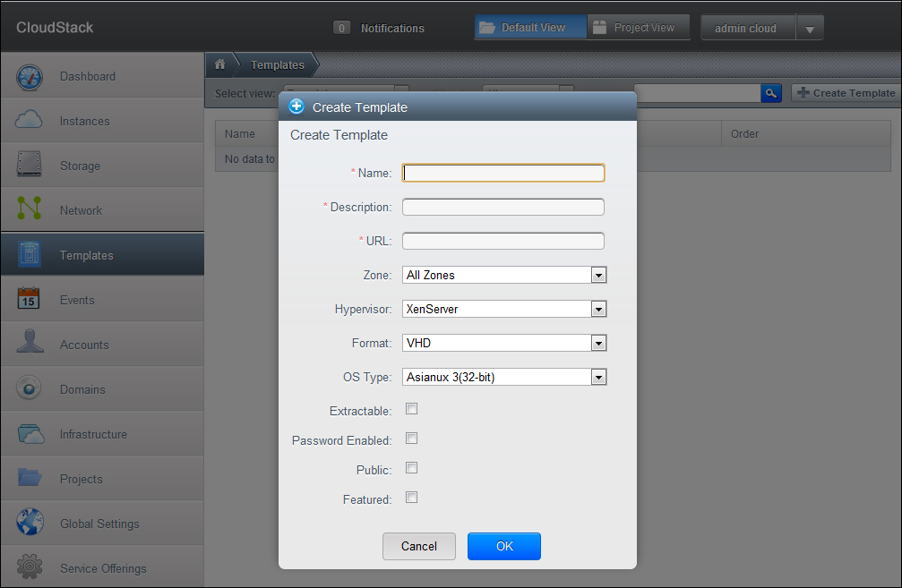Open Instances via the cloud icon
This screenshot has width=902, height=588.
pyautogui.click(x=30, y=121)
